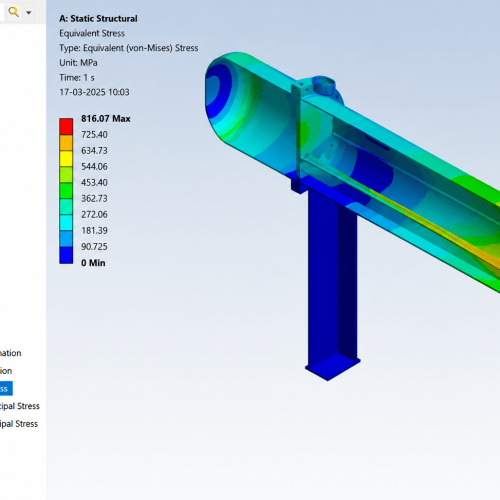The image size is (500, 500).
Task: Select the dark blue band at the legend bottom
Action: click(x=66, y=255)
